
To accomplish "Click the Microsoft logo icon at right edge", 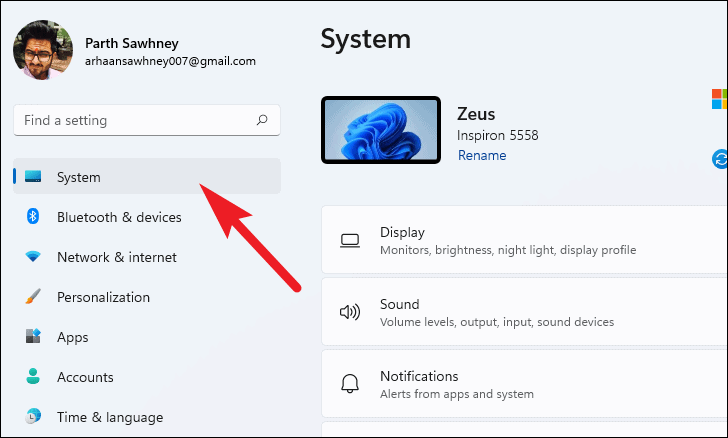I will [720, 99].
